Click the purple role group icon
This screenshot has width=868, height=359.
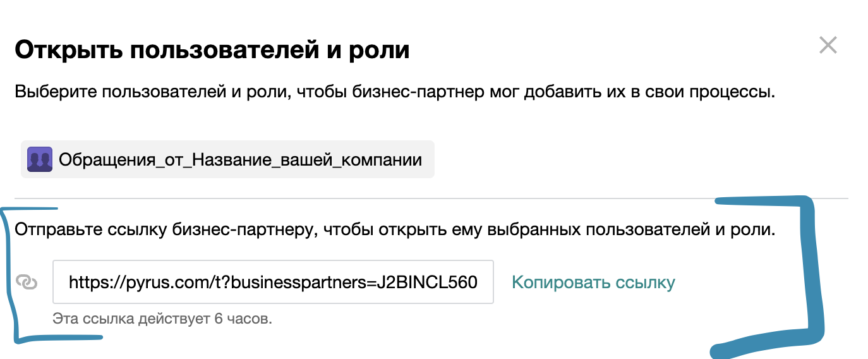[40, 159]
